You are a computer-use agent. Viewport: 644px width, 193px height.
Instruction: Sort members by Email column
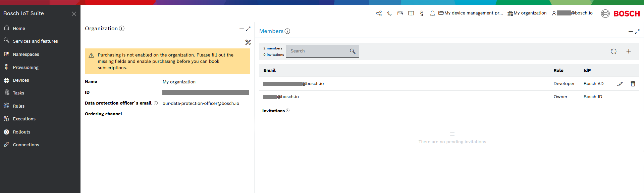click(x=269, y=70)
